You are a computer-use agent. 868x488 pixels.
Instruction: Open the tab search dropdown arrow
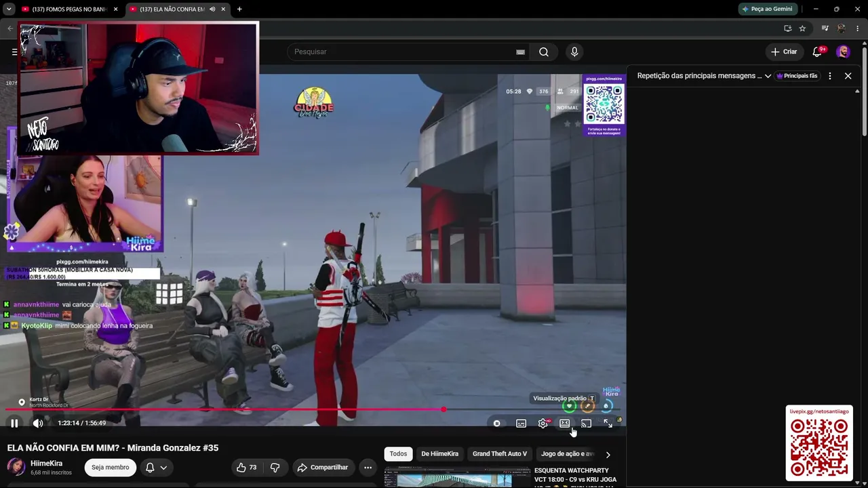tap(9, 9)
